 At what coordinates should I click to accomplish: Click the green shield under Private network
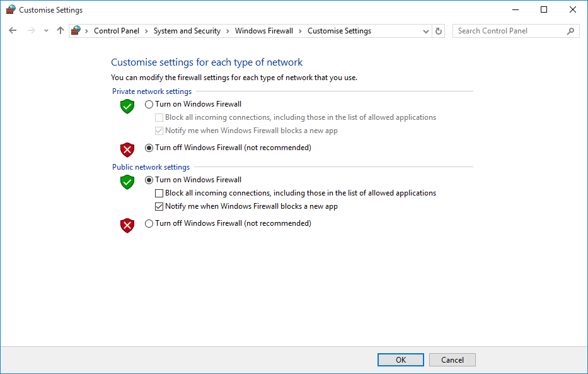pyautogui.click(x=127, y=107)
